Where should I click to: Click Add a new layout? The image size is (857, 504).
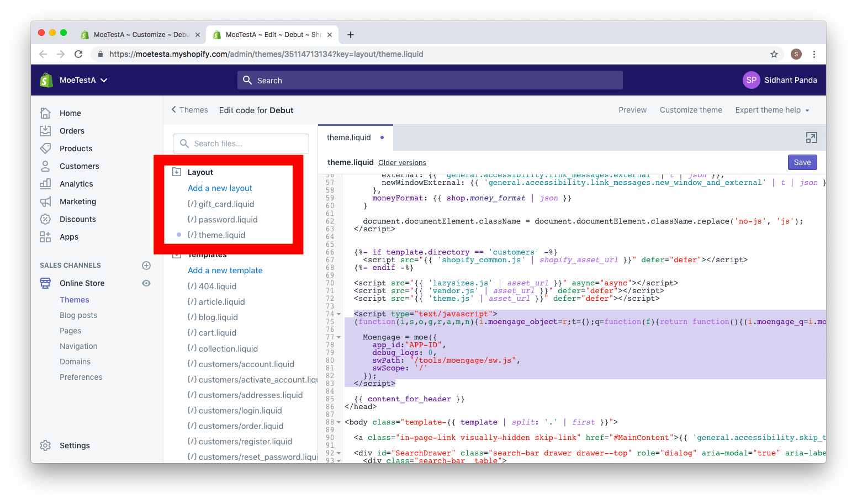coord(220,188)
